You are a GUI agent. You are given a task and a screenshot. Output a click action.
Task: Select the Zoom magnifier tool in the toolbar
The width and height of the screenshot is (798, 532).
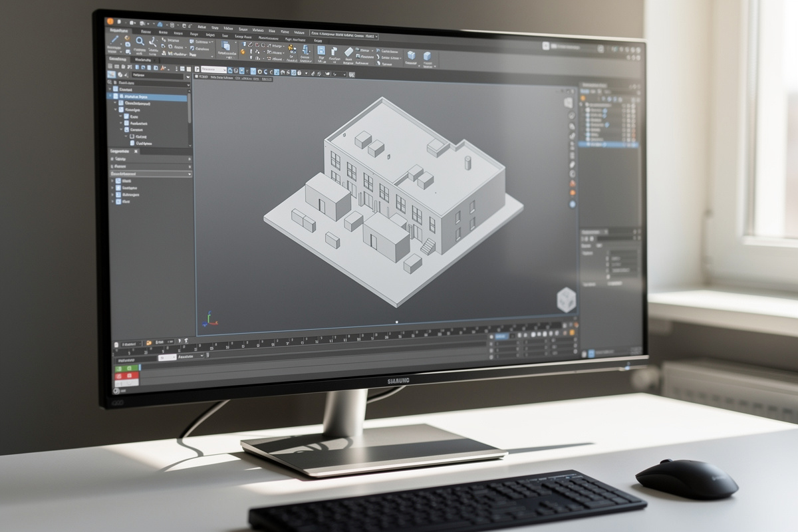click(140, 40)
